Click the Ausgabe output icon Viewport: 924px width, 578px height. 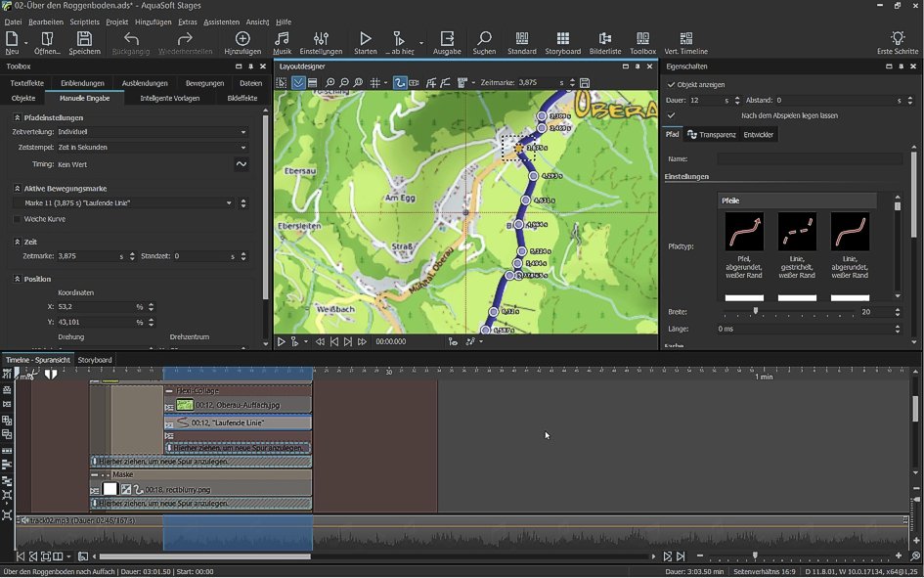pos(447,40)
